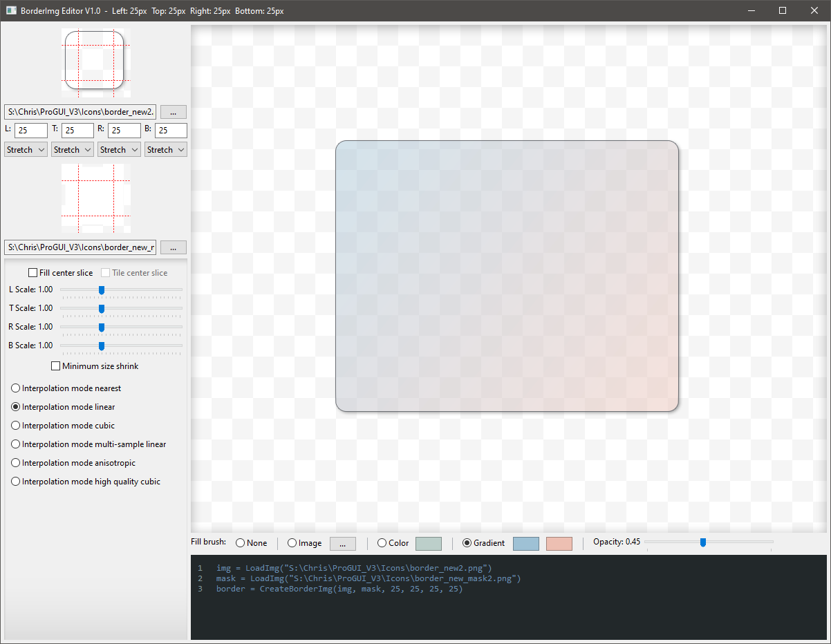
Task: Click the mask image slice preview thumbnail
Action: [96, 198]
